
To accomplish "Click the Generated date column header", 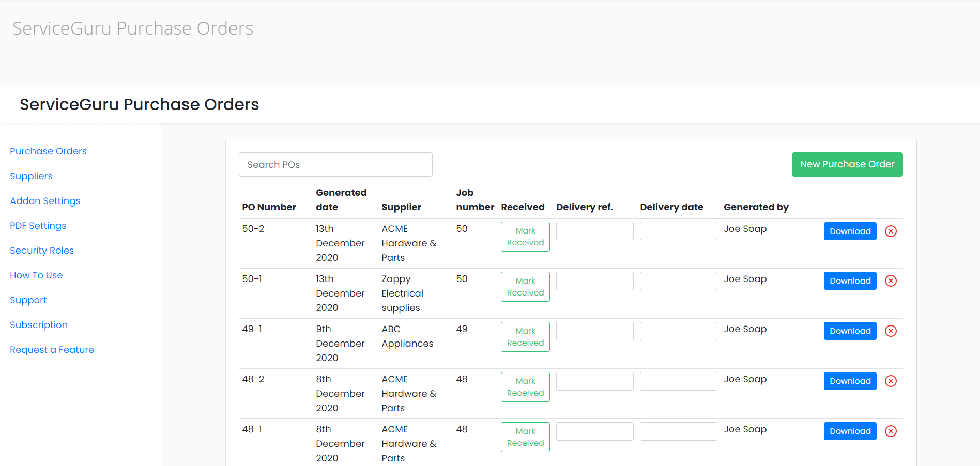I will 341,200.
